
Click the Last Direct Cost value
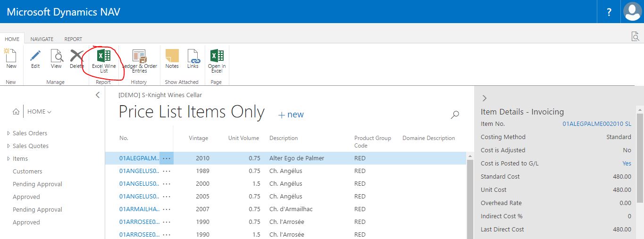(622, 230)
